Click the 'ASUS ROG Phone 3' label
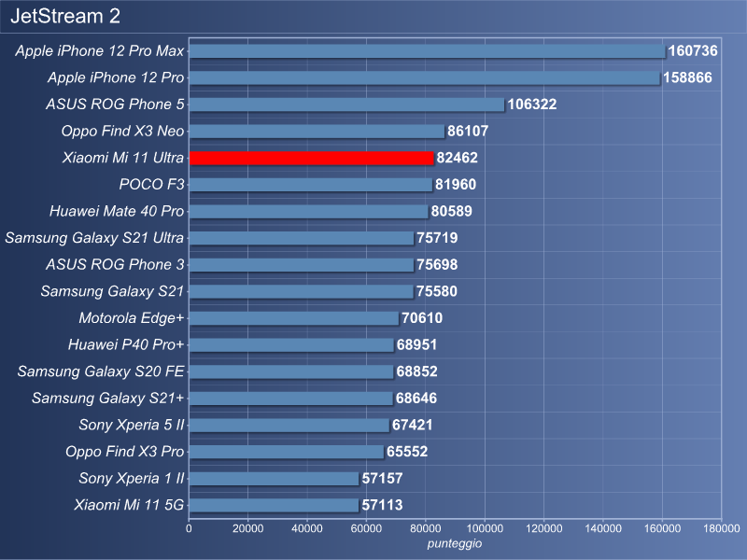The height and width of the screenshot is (560, 747). point(115,264)
